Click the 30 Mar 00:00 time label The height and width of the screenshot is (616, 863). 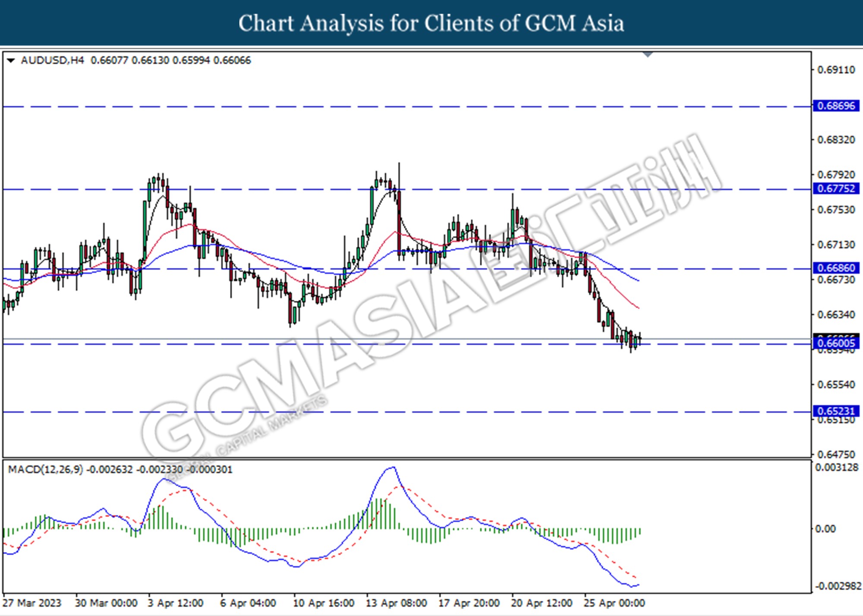(106, 603)
